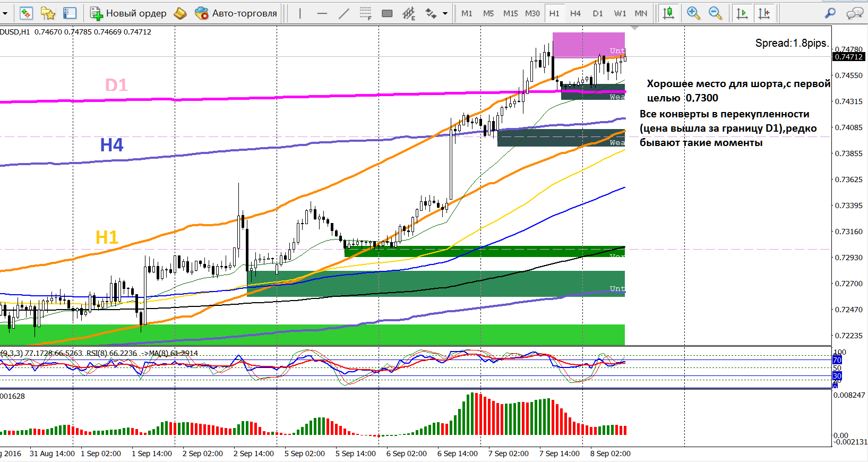Click the 0.72235 price axis value
Viewport: 868px width, 462px height.
[849, 336]
